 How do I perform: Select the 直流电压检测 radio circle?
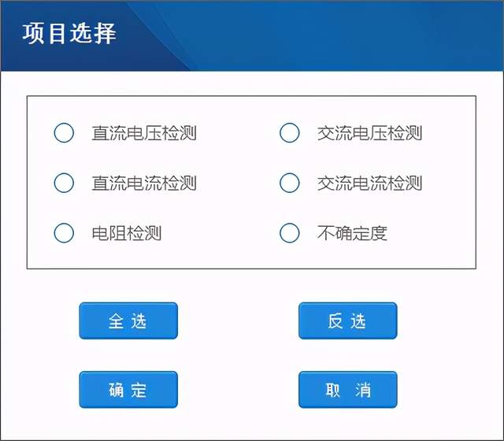(x=64, y=133)
